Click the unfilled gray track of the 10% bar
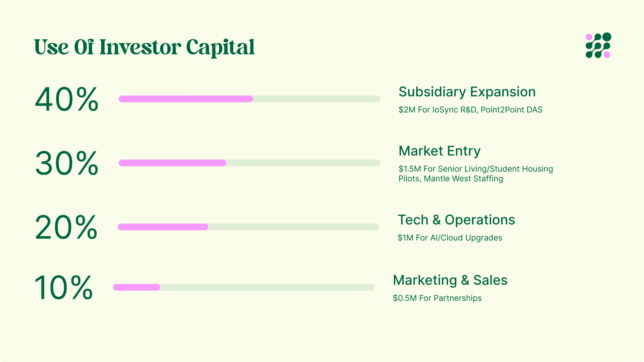Screen dimensions: 644x362 [267, 287]
